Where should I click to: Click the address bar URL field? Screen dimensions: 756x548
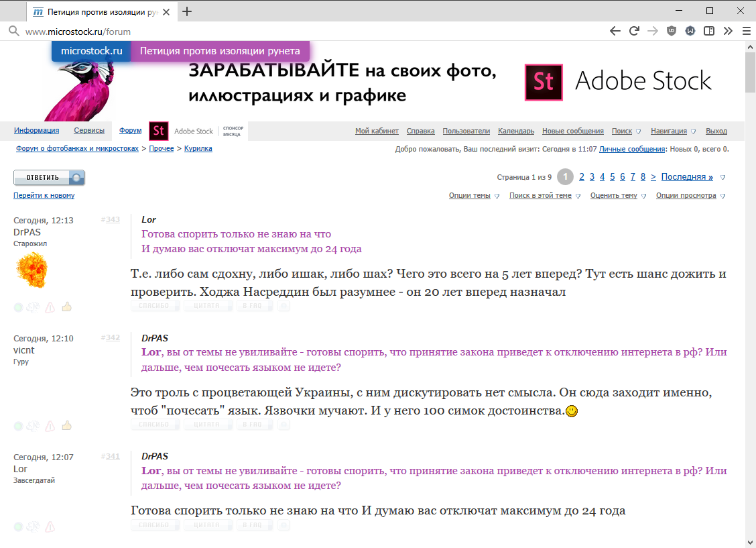click(x=308, y=32)
